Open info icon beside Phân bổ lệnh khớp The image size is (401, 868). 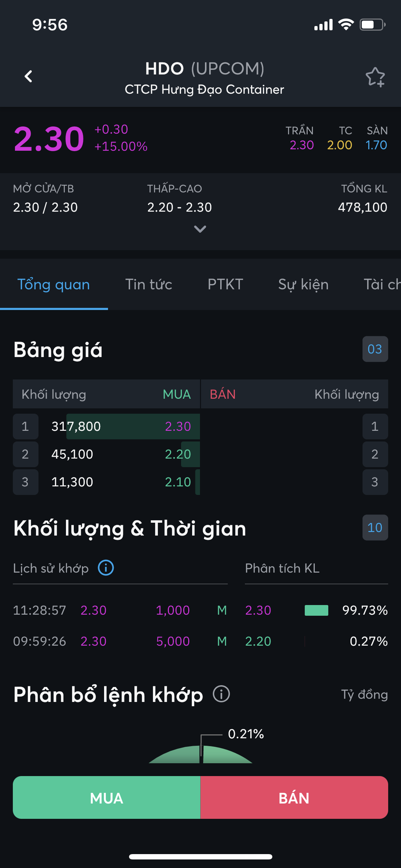pyautogui.click(x=221, y=694)
